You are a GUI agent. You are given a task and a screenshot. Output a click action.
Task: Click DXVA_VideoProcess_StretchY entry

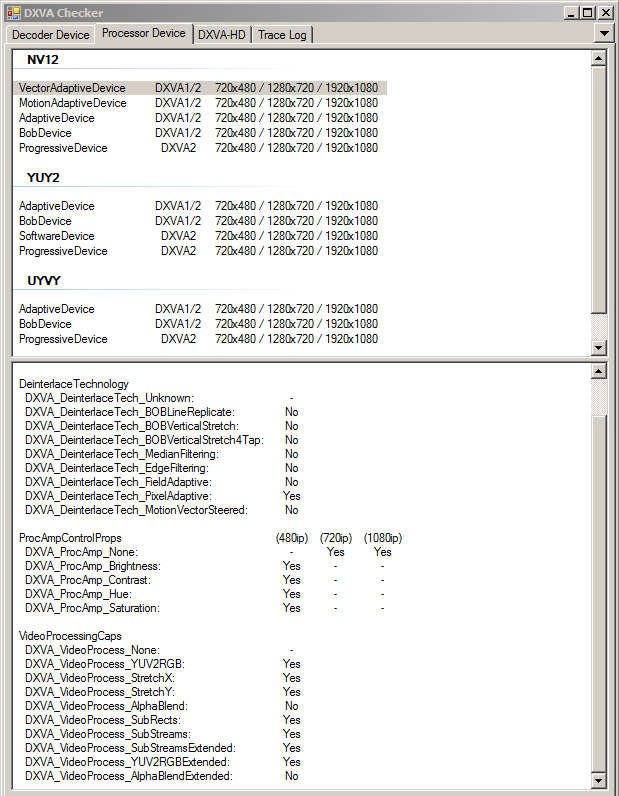[100, 692]
